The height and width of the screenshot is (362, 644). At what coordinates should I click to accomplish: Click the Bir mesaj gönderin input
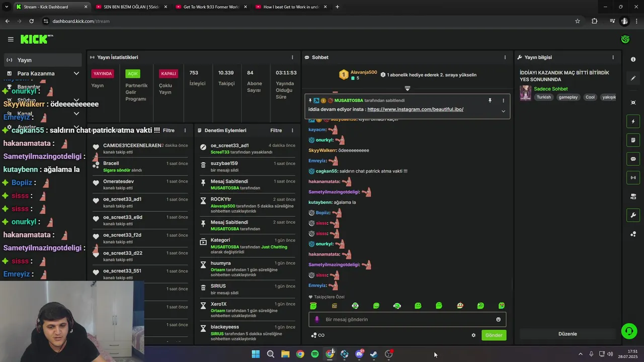pos(408,319)
